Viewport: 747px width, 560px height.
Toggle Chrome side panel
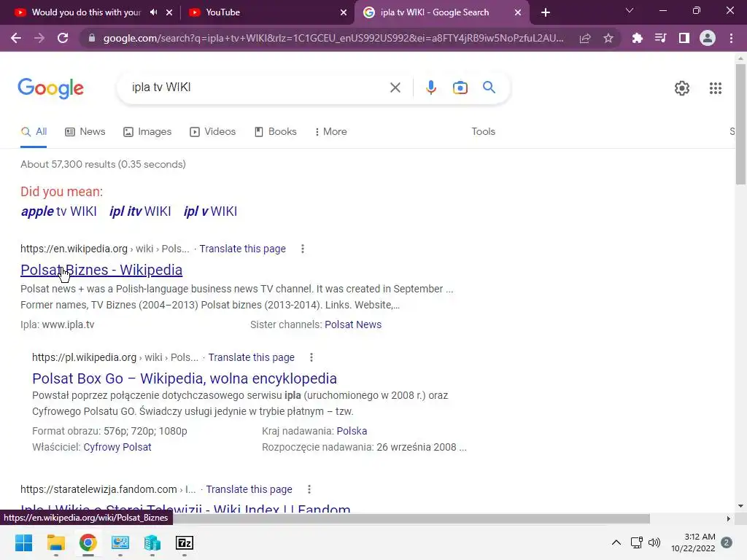tap(684, 38)
